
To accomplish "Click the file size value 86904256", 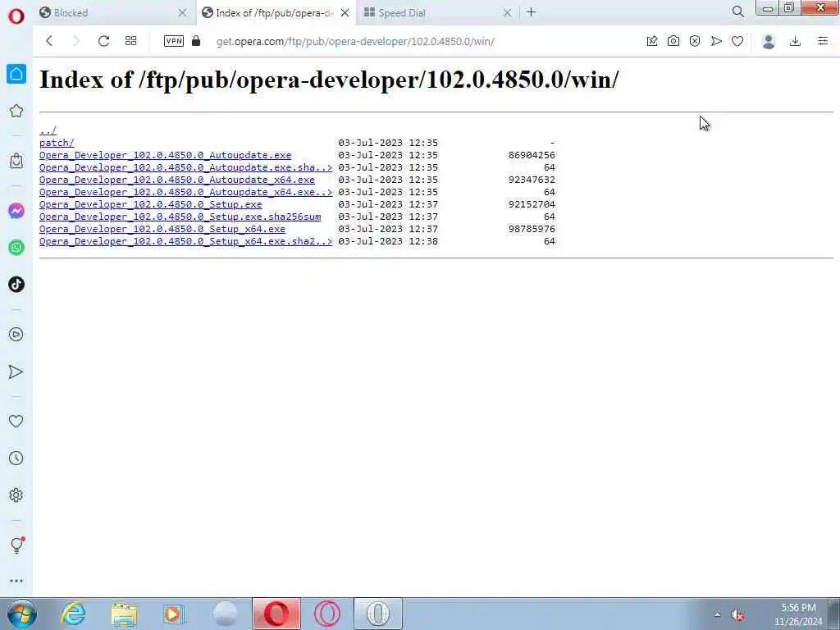I will coord(532,155).
